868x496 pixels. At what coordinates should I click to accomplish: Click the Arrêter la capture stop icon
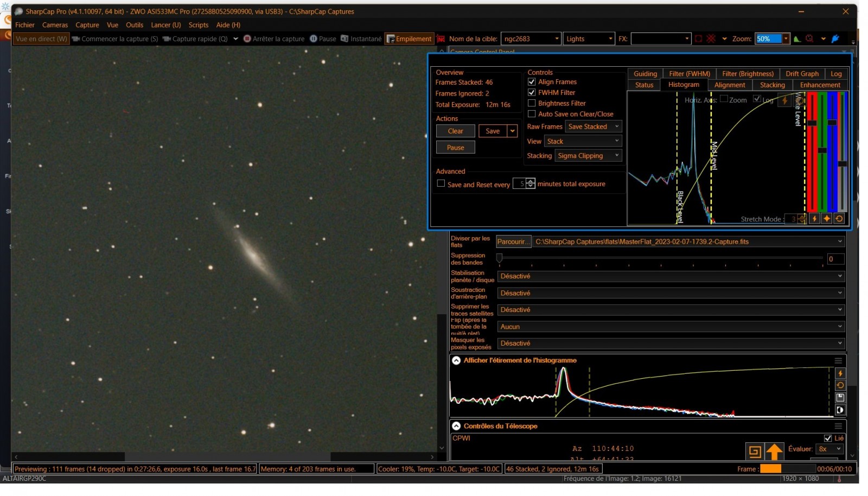(247, 39)
